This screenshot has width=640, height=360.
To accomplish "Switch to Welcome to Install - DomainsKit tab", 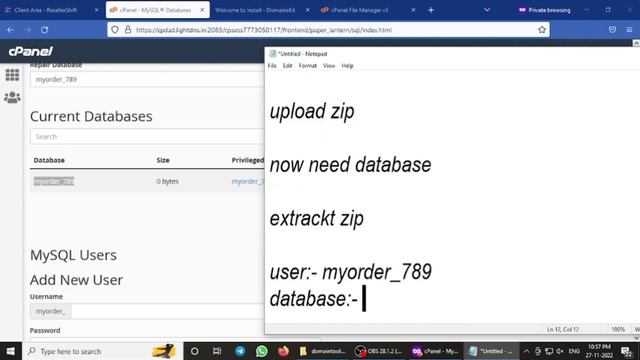I will click(255, 10).
